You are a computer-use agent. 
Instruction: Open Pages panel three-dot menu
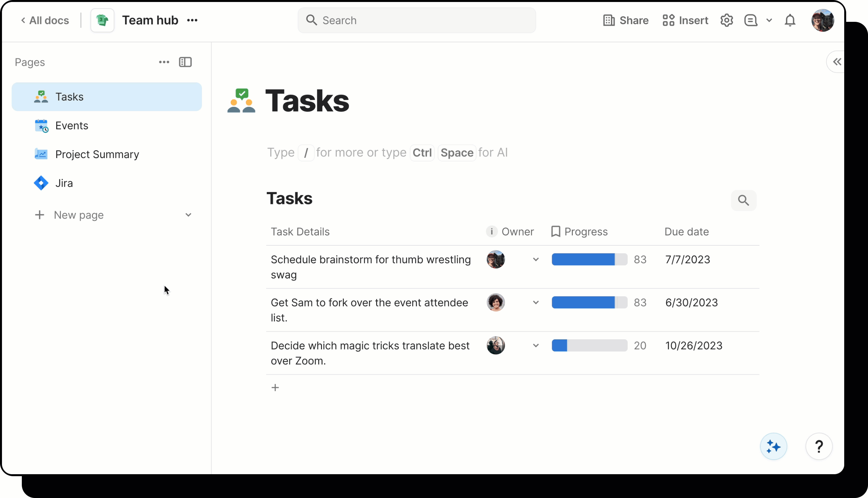pos(164,62)
